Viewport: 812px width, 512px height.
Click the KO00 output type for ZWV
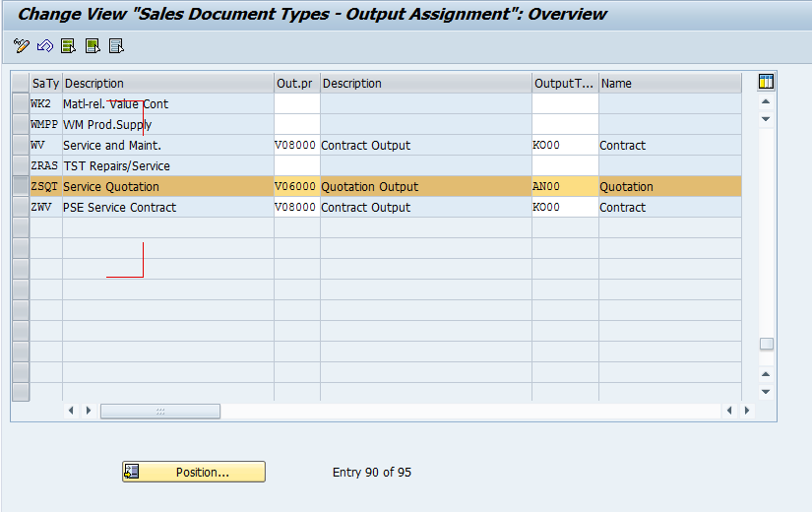coord(565,208)
